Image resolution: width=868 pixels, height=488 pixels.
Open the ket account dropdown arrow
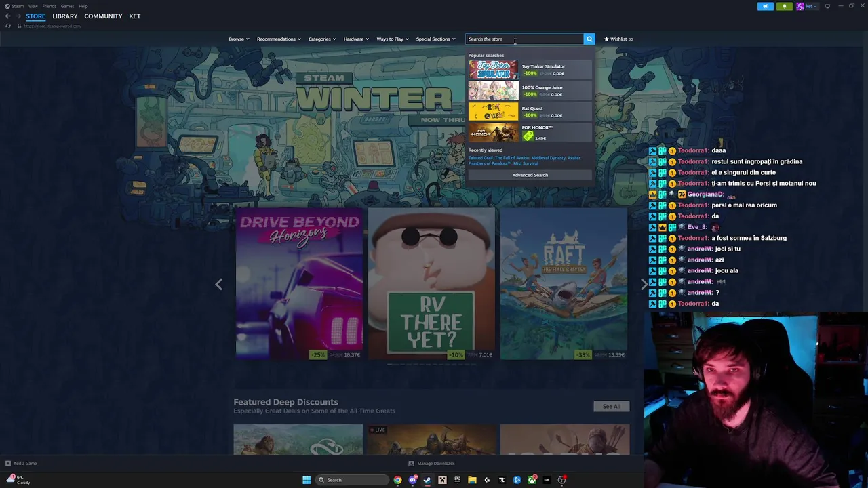tap(816, 6)
